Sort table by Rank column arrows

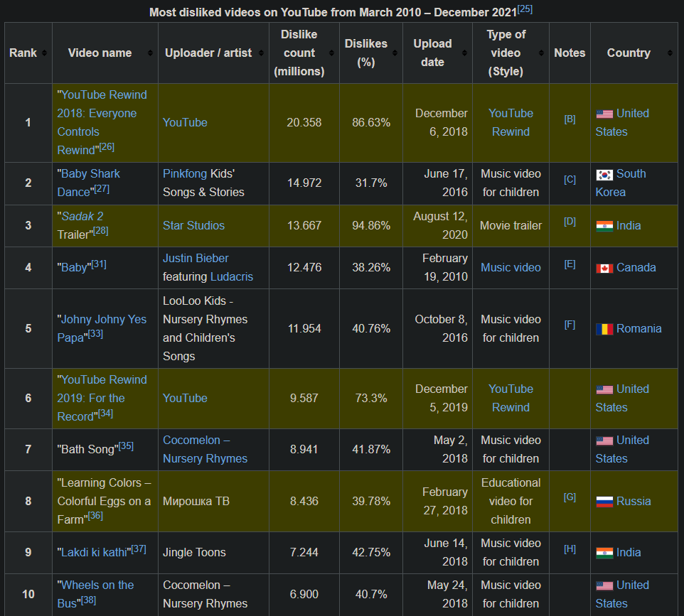coord(44,53)
